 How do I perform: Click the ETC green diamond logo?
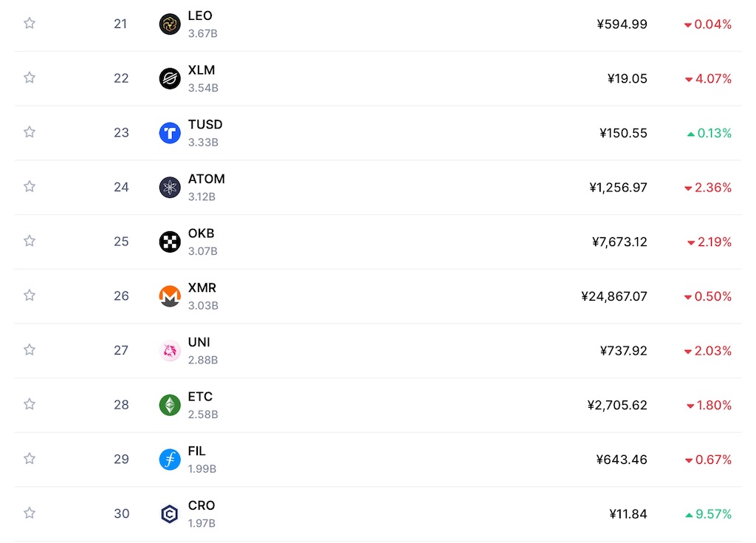pyautogui.click(x=170, y=404)
